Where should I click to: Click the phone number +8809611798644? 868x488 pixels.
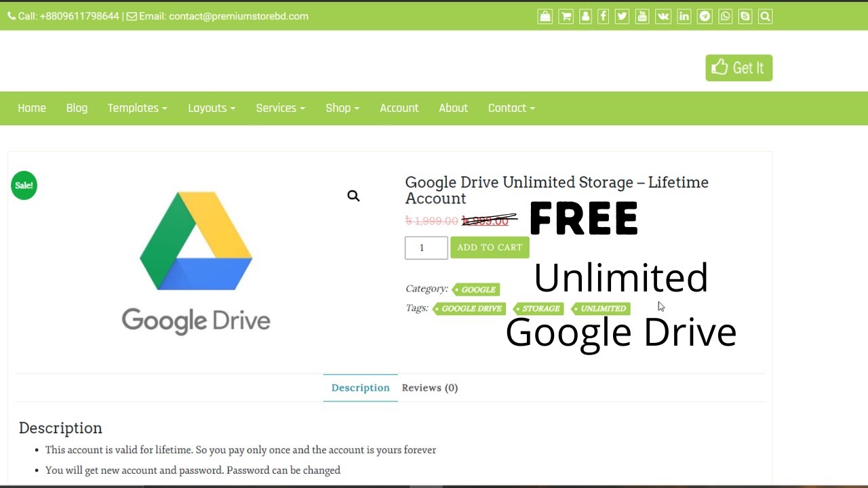(x=79, y=16)
